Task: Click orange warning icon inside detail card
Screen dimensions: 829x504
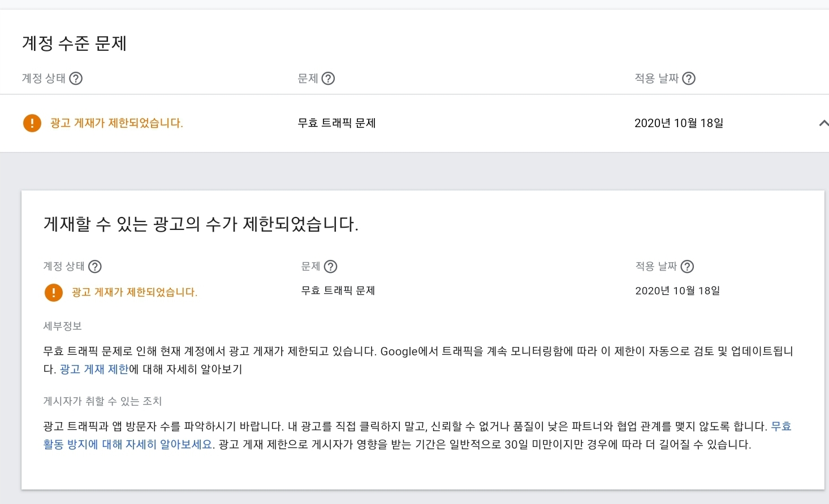Action: click(x=54, y=292)
